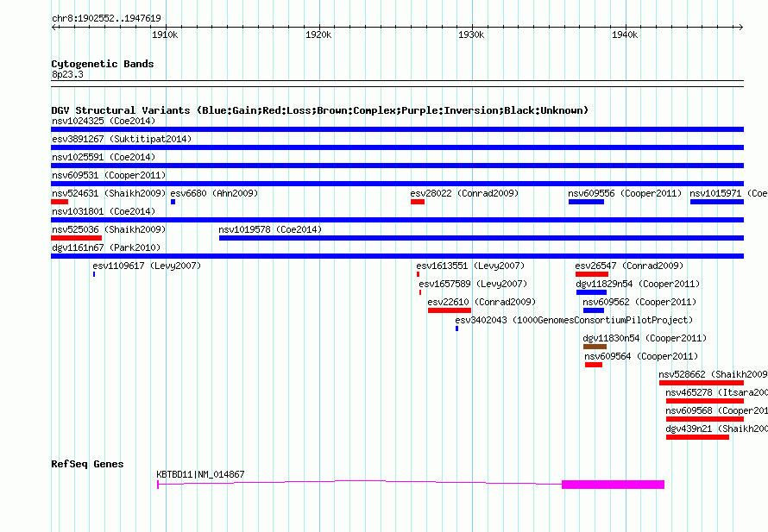Viewport: 768px width, 532px height.
Task: Click nsv524631 (Shaikh2009) label
Action: pos(109,193)
